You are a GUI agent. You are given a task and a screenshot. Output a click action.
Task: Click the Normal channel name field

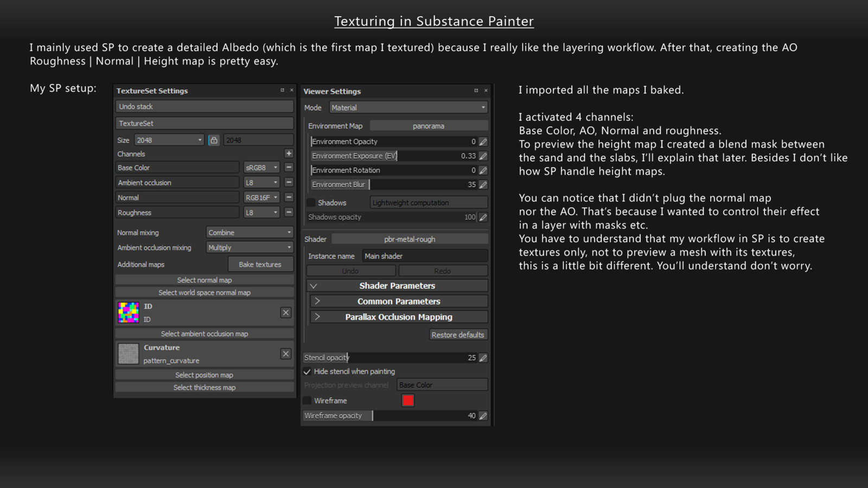[x=177, y=197]
